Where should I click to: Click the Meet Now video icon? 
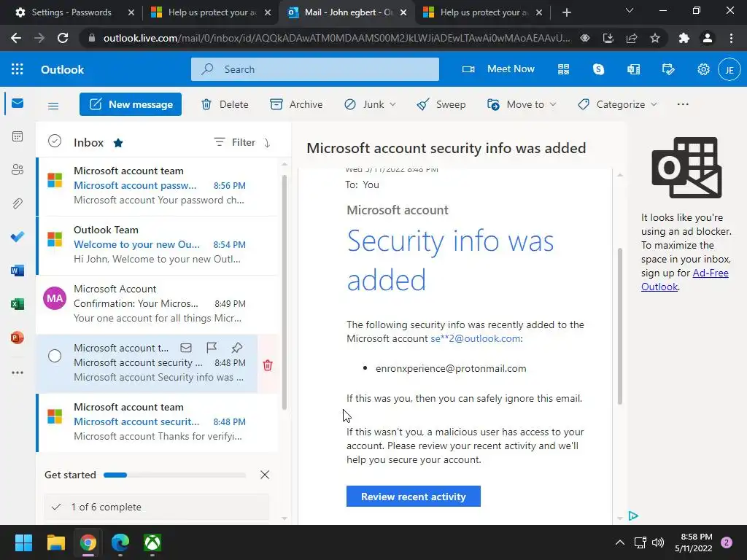pos(468,69)
